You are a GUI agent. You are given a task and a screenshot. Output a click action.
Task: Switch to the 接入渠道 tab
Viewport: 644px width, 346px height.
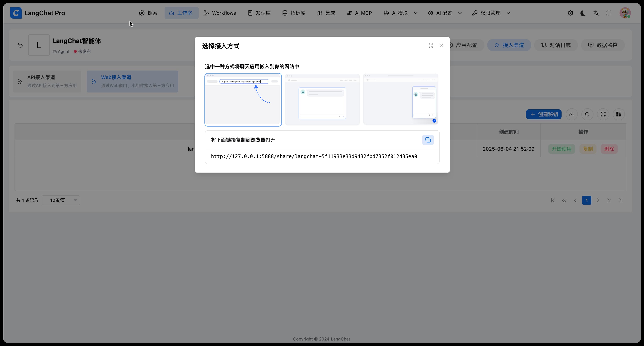[509, 45]
